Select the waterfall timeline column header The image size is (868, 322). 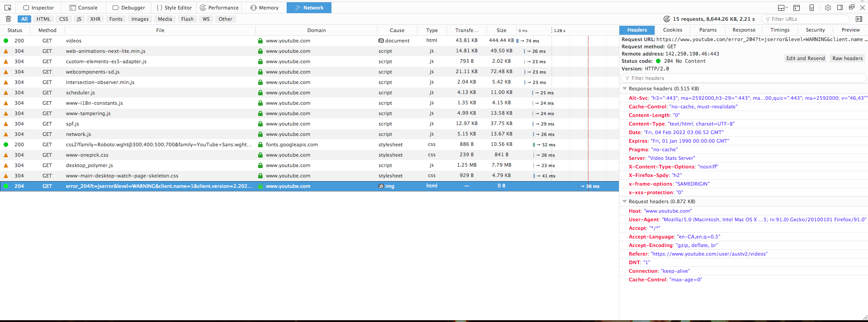pyautogui.click(x=567, y=30)
